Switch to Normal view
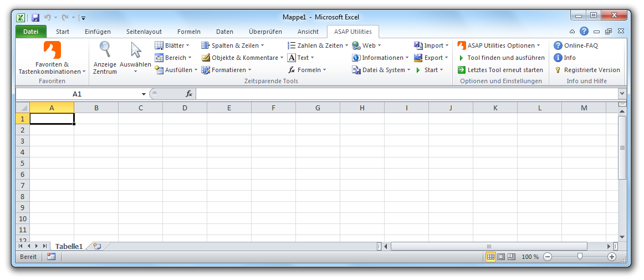Image resolution: width=644 pixels, height=280 pixels. 490,257
